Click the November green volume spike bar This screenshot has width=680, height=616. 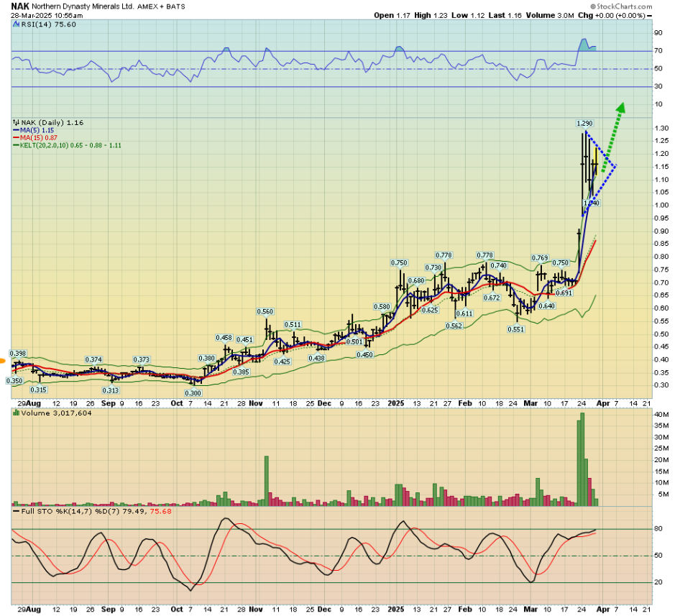(x=267, y=481)
